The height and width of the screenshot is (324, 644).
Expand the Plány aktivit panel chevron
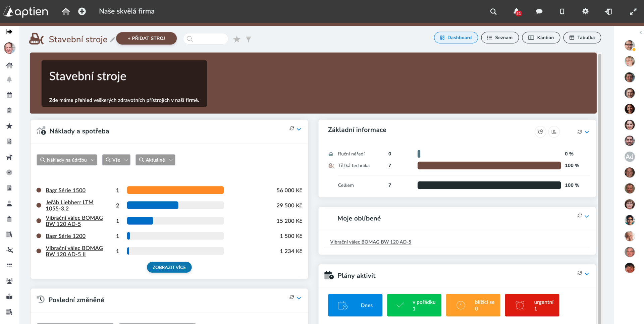pos(587,274)
